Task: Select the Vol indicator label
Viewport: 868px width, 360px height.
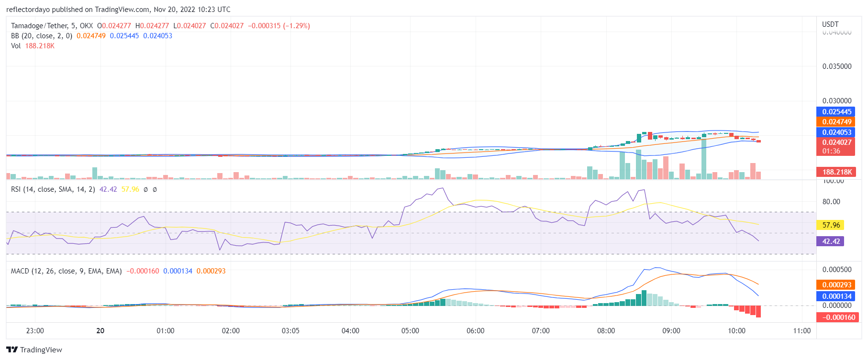Action: pyautogui.click(x=16, y=46)
